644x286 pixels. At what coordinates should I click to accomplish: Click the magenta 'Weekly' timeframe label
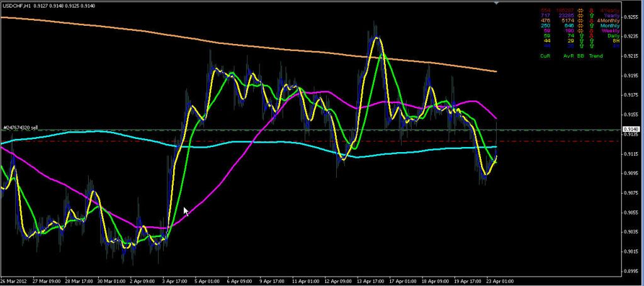tap(611, 31)
